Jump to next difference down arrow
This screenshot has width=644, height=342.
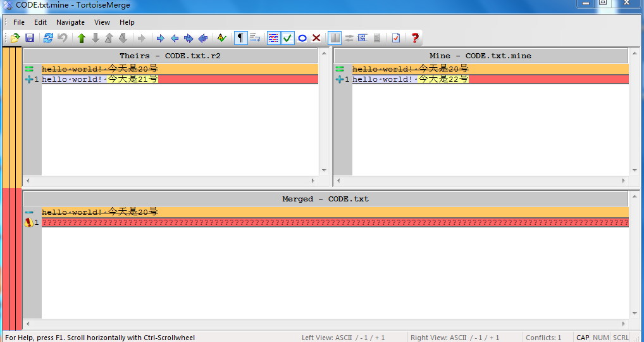pyautogui.click(x=96, y=38)
